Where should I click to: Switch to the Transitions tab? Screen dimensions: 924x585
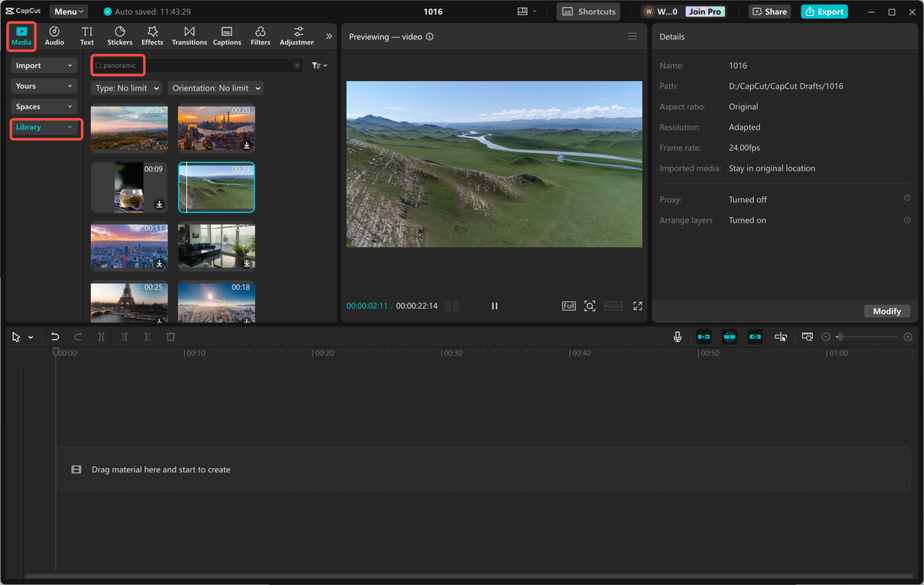pos(189,35)
